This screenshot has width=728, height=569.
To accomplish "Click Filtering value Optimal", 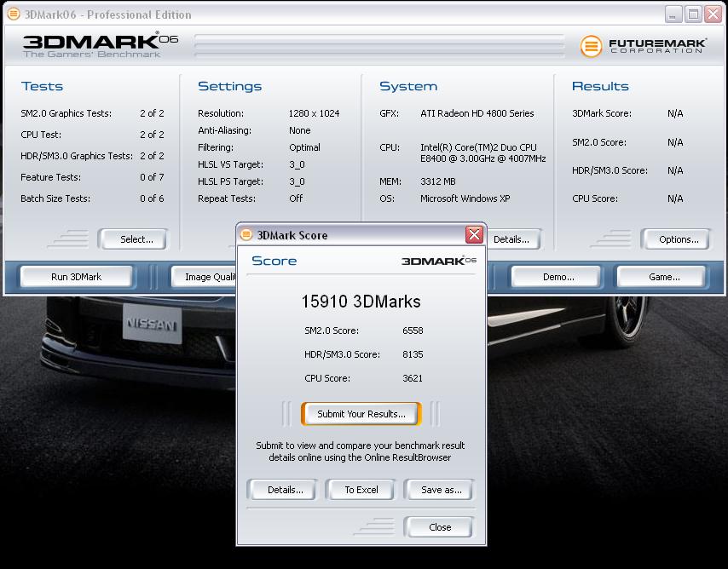I will (x=304, y=147).
